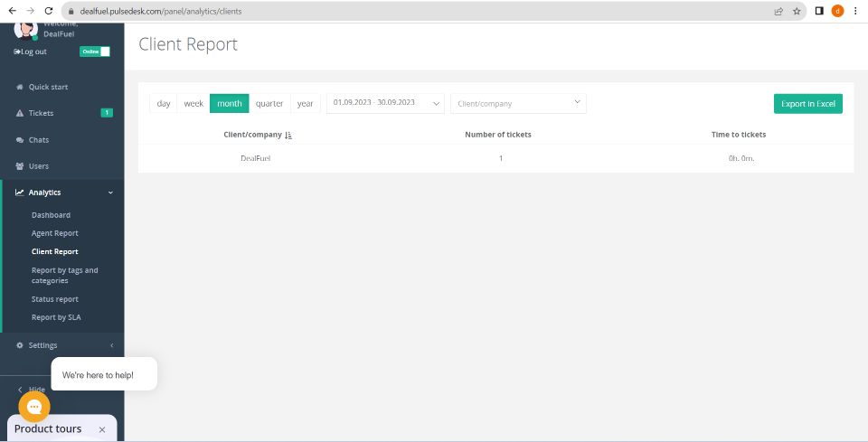The image size is (868, 442).
Task: Open the Client/company filter dropdown
Action: click(x=518, y=103)
